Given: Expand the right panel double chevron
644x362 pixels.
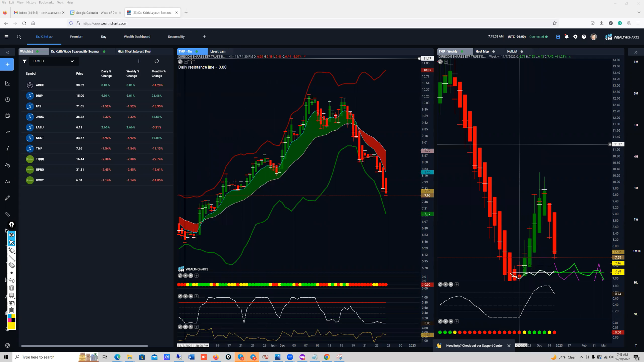Looking at the screenshot, I should pyautogui.click(x=636, y=52).
